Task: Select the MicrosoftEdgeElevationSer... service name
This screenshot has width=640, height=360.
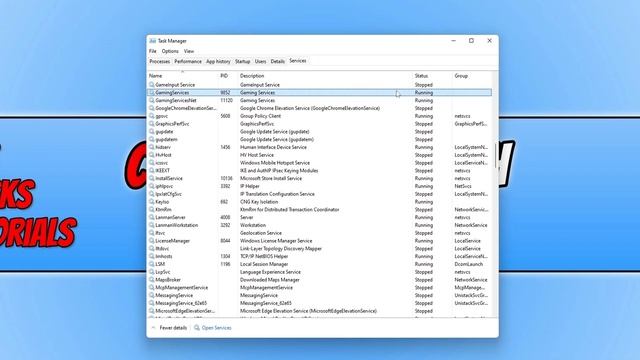Action: [x=185, y=311]
